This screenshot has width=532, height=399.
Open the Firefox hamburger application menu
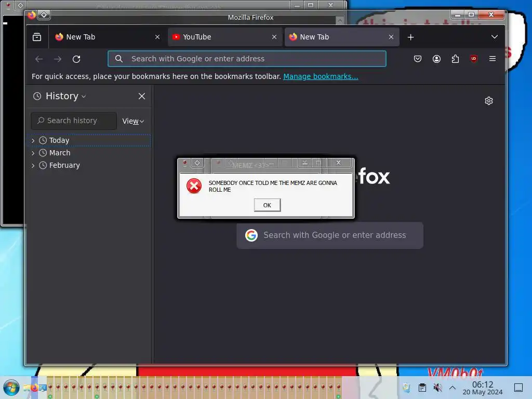tap(493, 59)
